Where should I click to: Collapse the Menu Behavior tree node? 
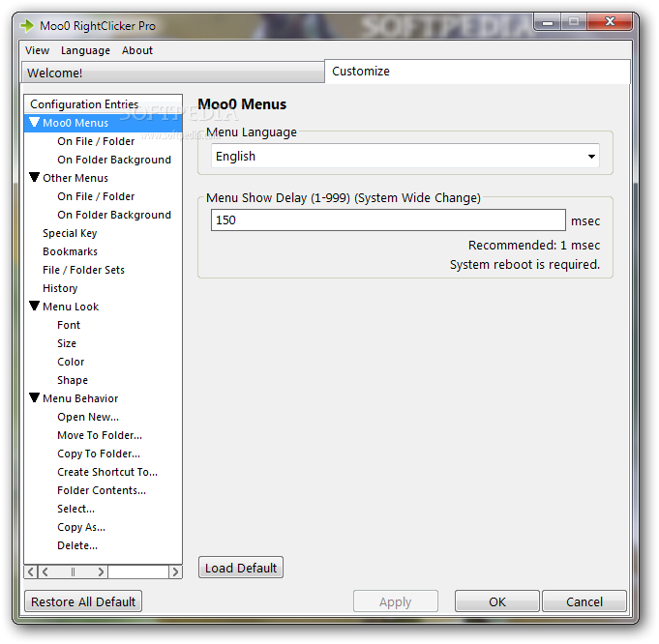[35, 397]
